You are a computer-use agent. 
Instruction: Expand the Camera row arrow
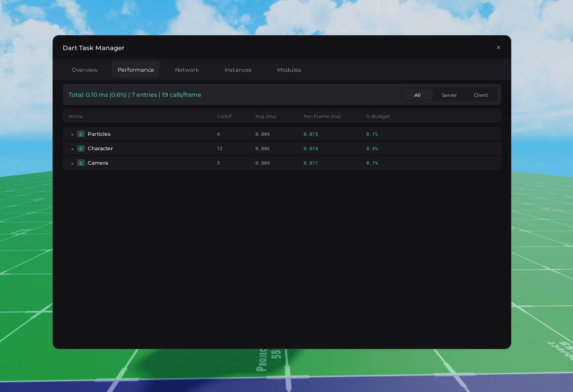[72, 163]
